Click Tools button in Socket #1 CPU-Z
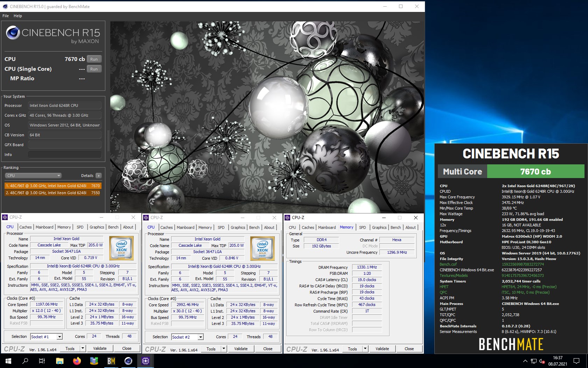The image size is (588, 368). pyautogui.click(x=70, y=348)
